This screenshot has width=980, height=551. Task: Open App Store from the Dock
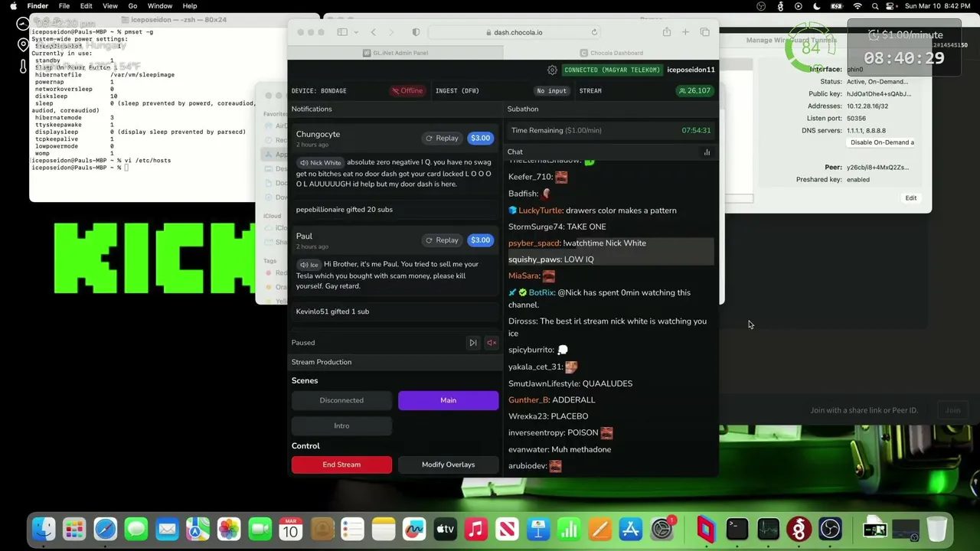(631, 529)
